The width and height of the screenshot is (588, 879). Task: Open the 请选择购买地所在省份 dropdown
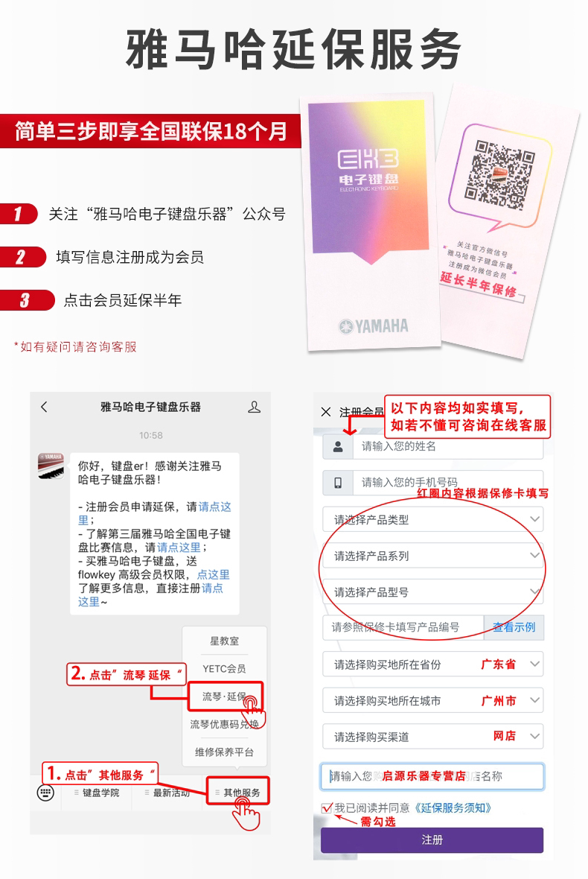click(433, 664)
